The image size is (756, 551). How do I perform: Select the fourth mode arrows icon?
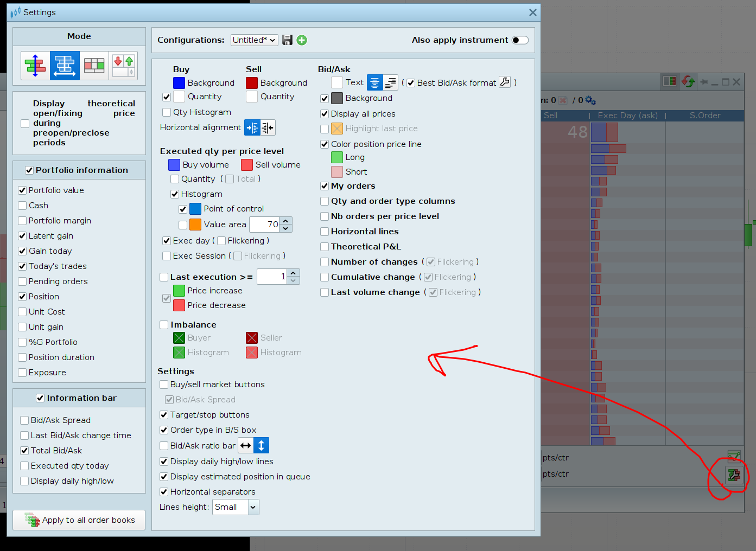coord(123,66)
